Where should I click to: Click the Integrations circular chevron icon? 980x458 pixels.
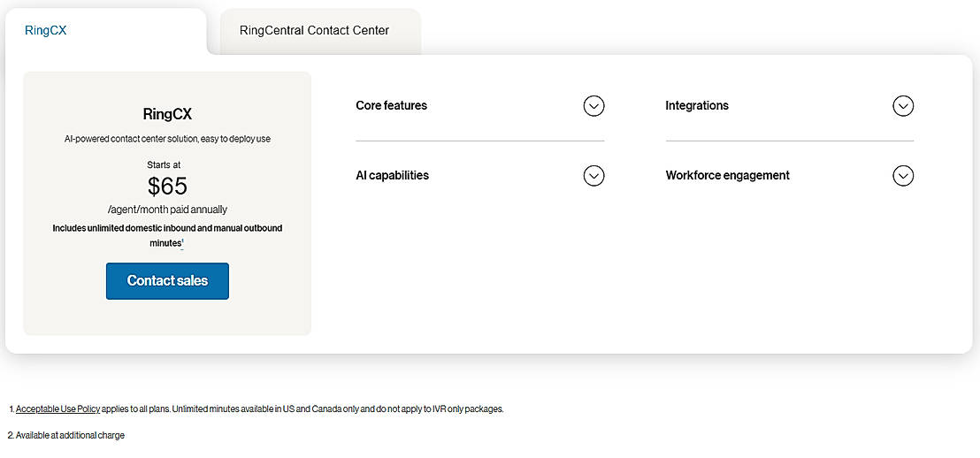[902, 106]
